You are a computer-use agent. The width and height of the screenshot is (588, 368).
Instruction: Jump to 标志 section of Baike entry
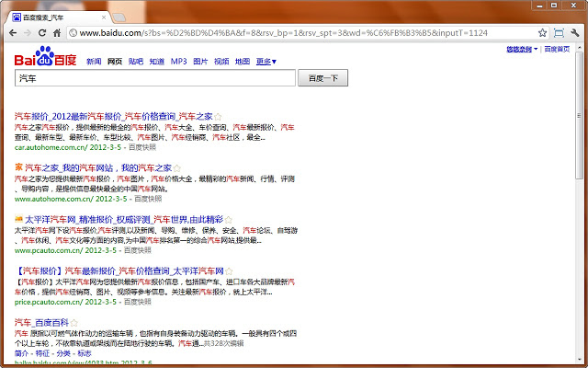coord(85,353)
